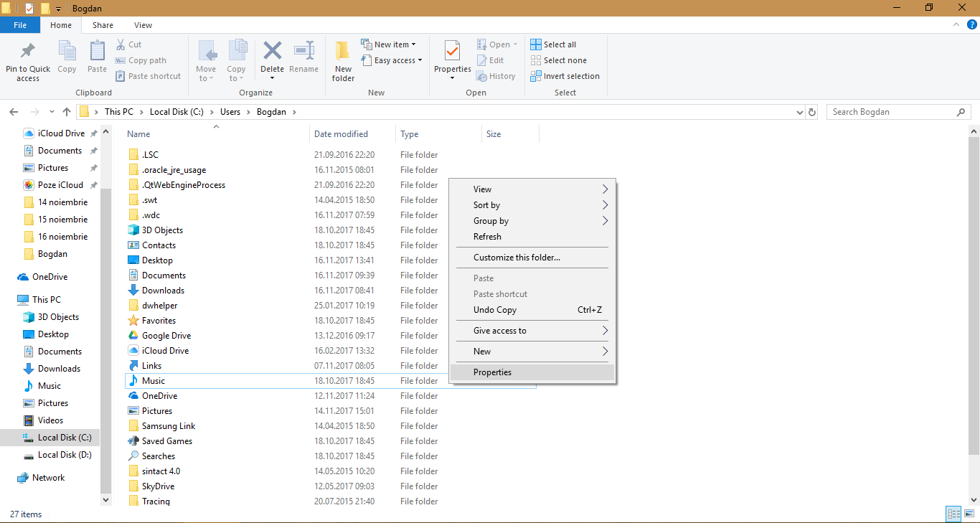Create a New folder from ribbon
980x523 pixels.
(x=343, y=52)
